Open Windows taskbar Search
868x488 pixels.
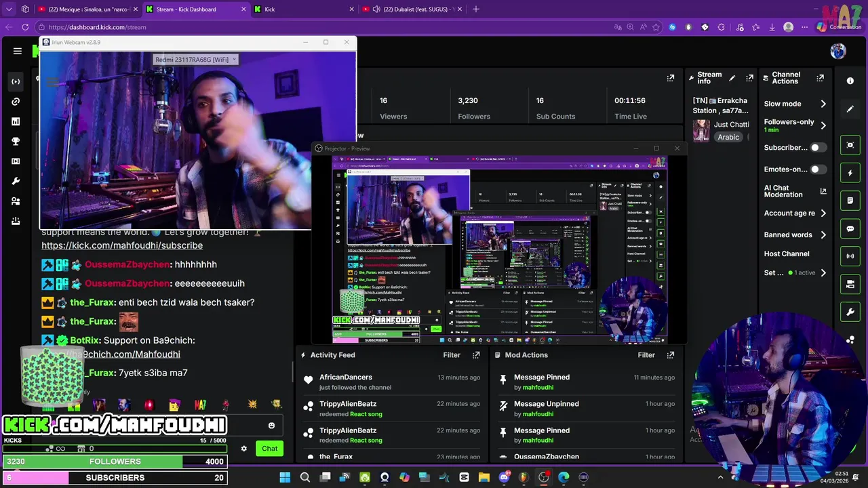point(305,477)
